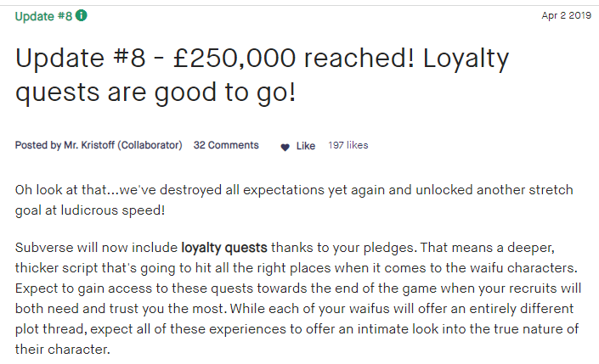Select the "Apr 2 2019" post date
The image size is (599, 364).
click(x=564, y=15)
